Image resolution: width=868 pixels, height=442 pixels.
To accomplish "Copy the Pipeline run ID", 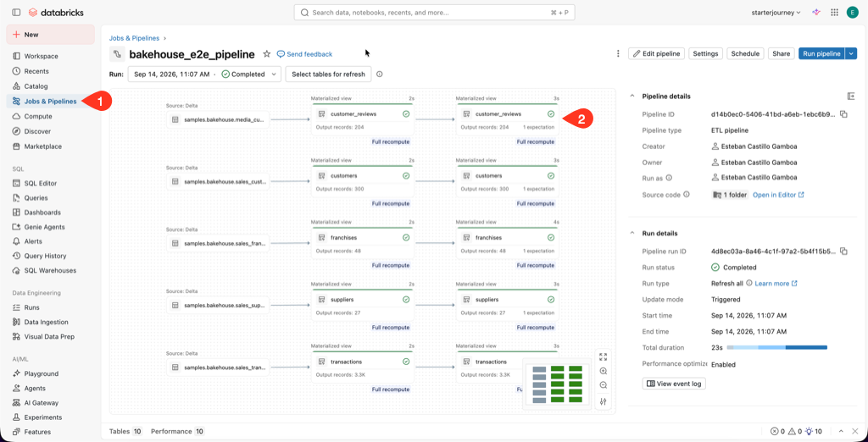I will pos(843,251).
